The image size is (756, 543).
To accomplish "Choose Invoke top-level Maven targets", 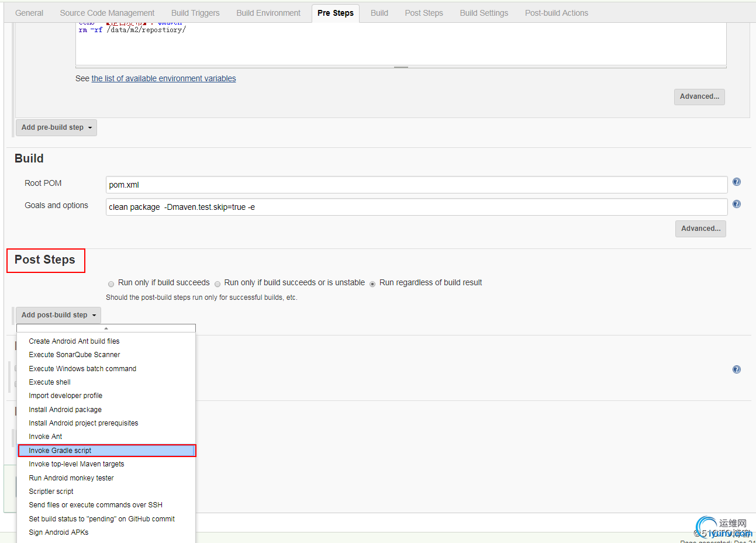I will point(106,464).
